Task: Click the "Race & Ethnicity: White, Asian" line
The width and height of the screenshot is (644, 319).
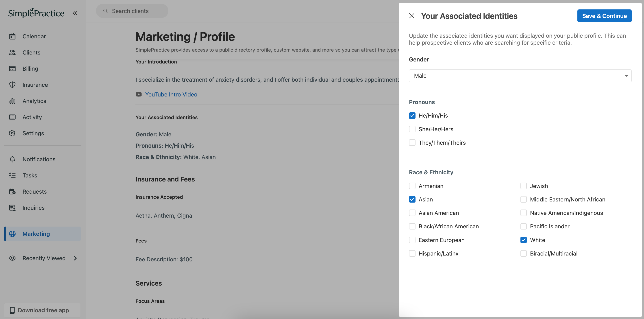Action: 176,157
